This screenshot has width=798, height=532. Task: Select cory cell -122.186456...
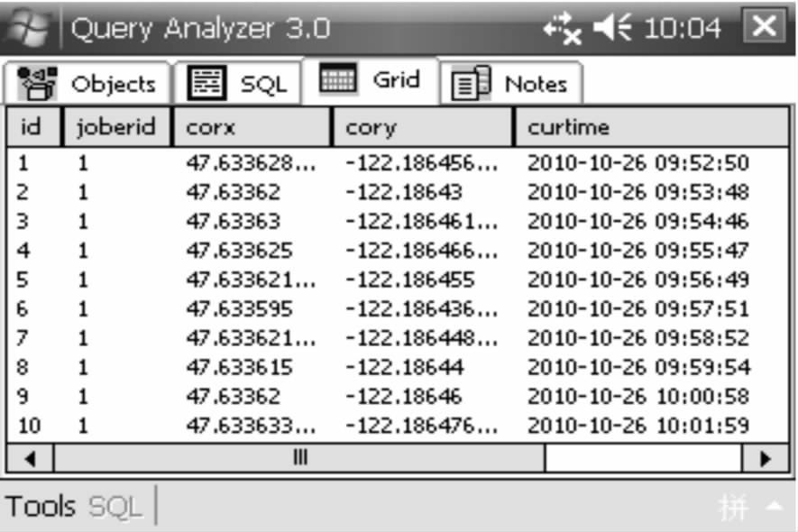[421, 163]
